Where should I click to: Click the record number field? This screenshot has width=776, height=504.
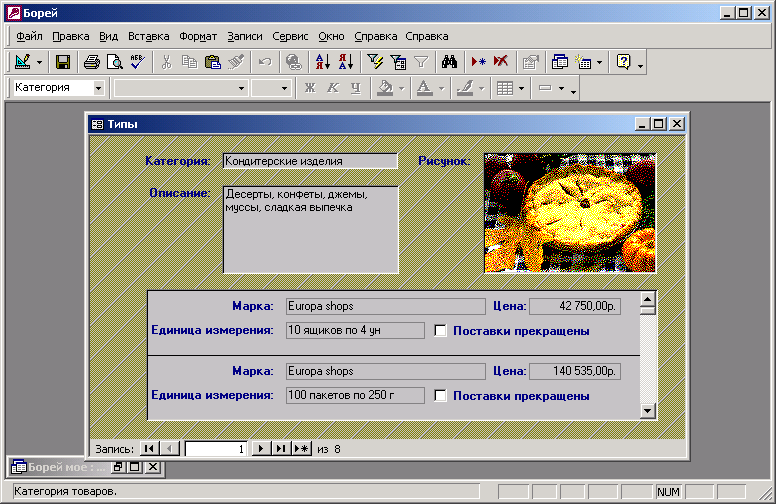(216, 449)
